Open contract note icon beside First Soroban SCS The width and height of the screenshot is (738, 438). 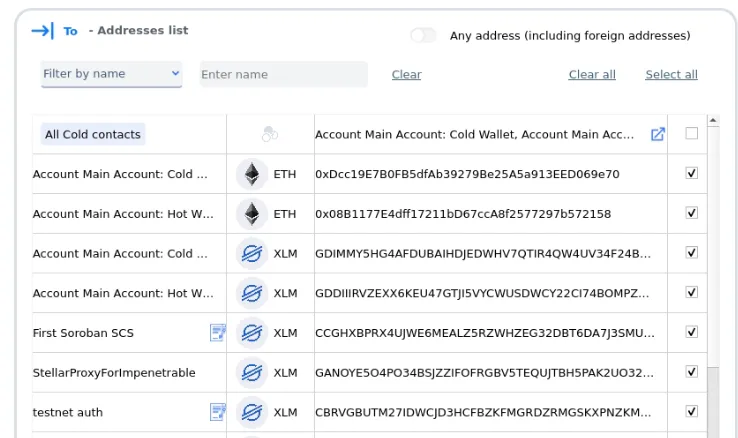coord(217,333)
